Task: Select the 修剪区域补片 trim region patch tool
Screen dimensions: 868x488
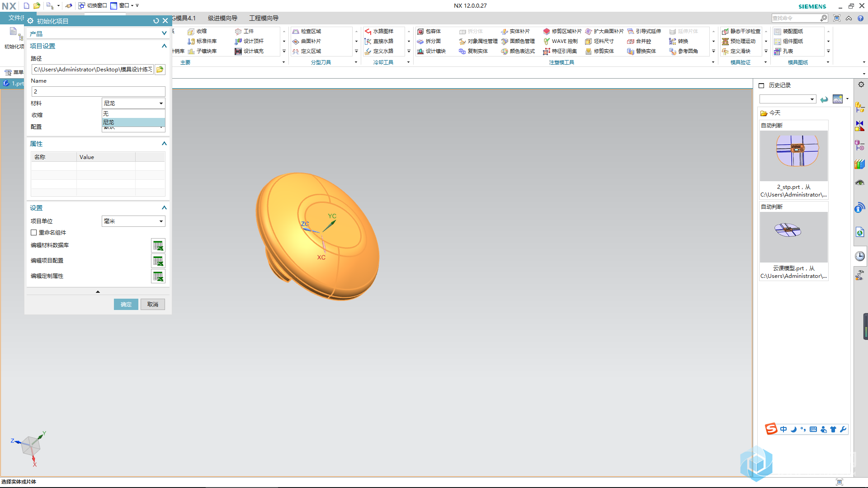Action: click(x=562, y=31)
